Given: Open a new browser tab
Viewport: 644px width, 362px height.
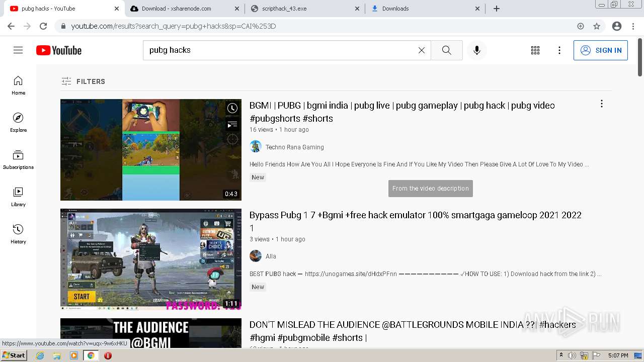Looking at the screenshot, I should click(497, 9).
